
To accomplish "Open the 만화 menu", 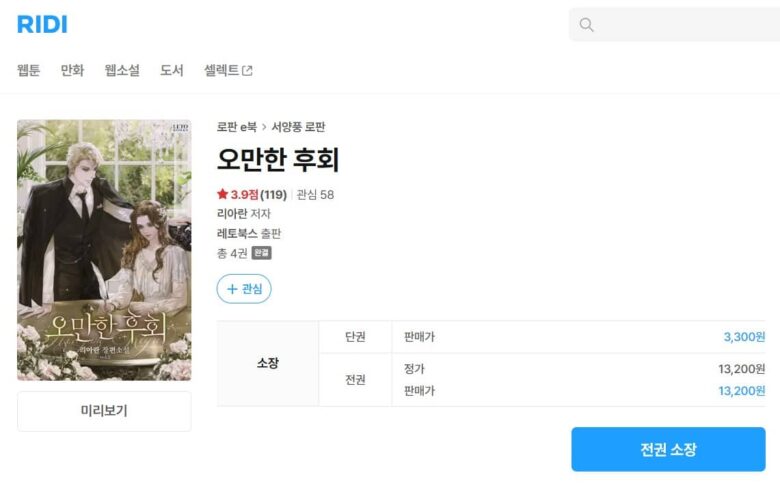I will click(x=72, y=71).
